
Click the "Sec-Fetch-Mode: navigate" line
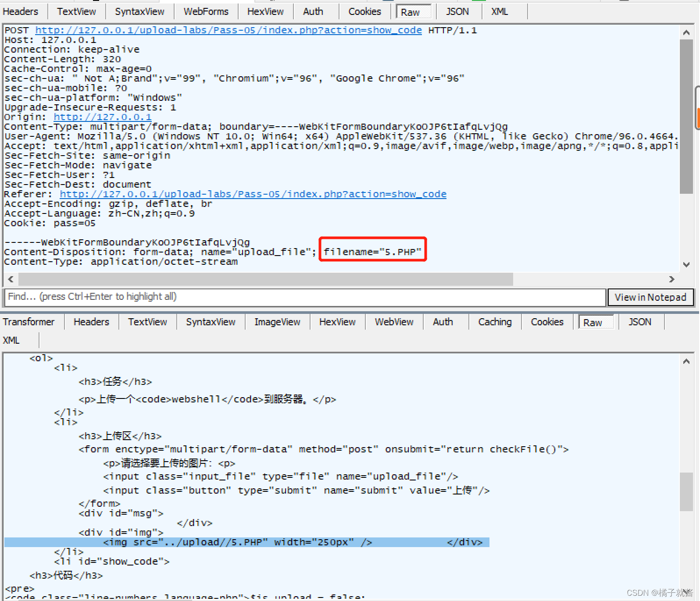click(78, 165)
